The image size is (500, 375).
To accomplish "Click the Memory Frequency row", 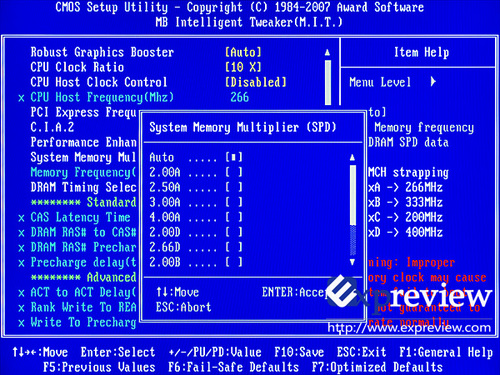I will (x=83, y=172).
